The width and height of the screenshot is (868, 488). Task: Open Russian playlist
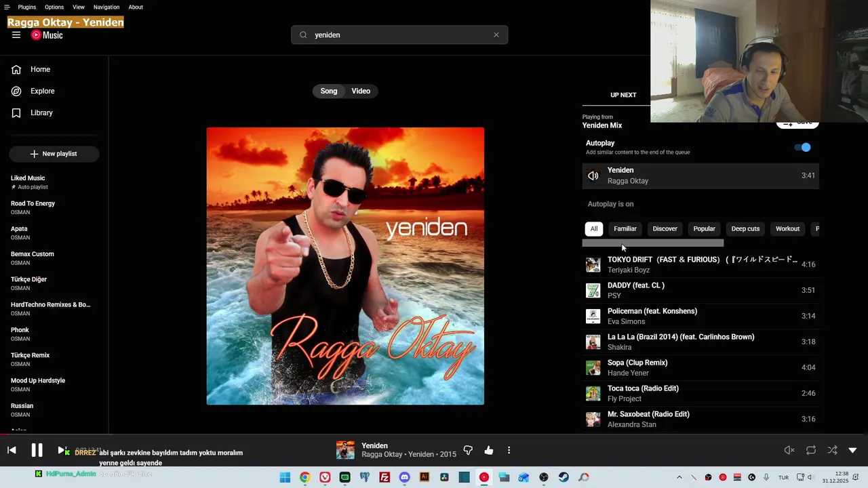[54, 410]
